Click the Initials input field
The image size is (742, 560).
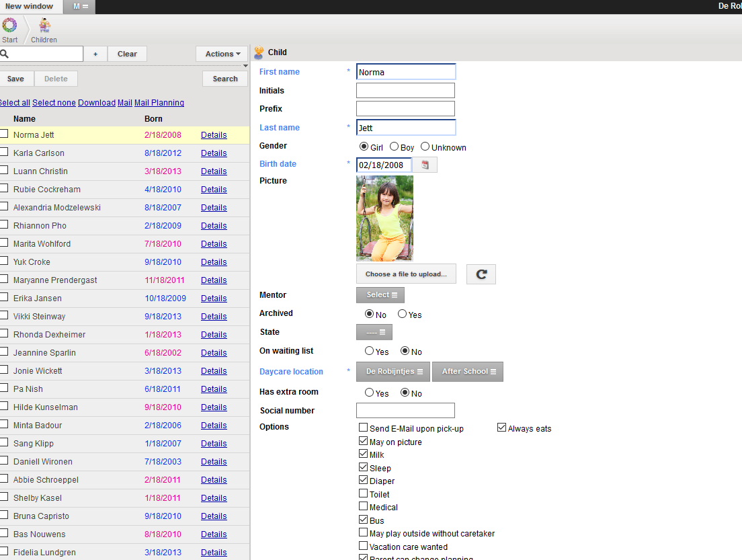coord(405,90)
